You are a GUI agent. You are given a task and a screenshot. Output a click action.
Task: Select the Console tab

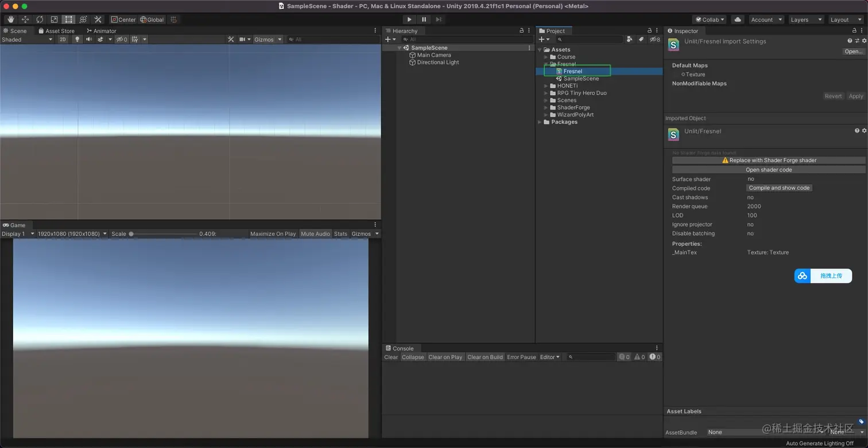coord(400,348)
